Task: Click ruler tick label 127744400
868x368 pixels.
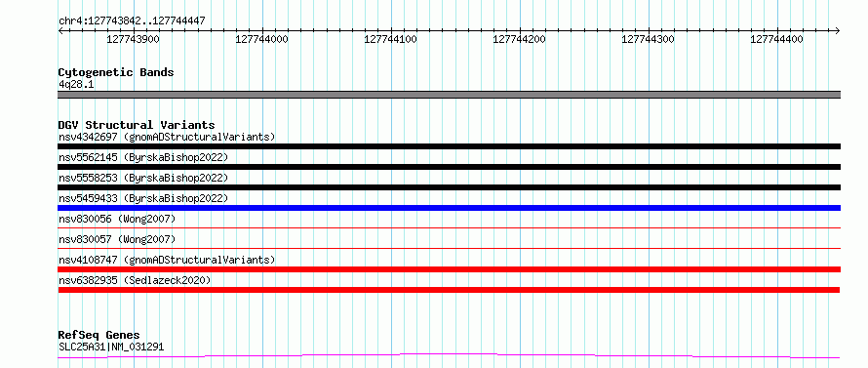Action: click(x=776, y=39)
